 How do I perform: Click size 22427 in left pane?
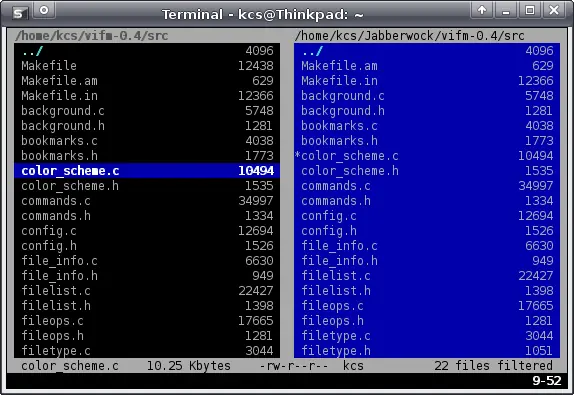[256, 291]
